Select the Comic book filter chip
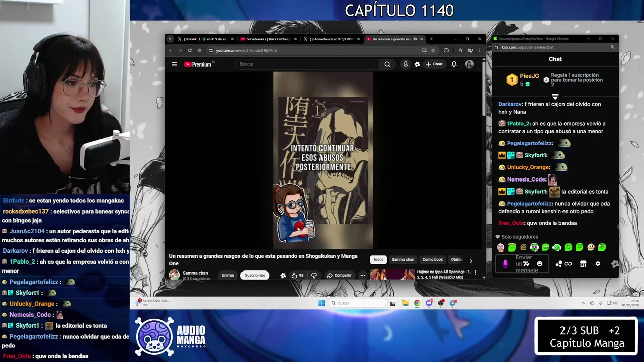Screen dimensions: 644x362 coord(433,260)
